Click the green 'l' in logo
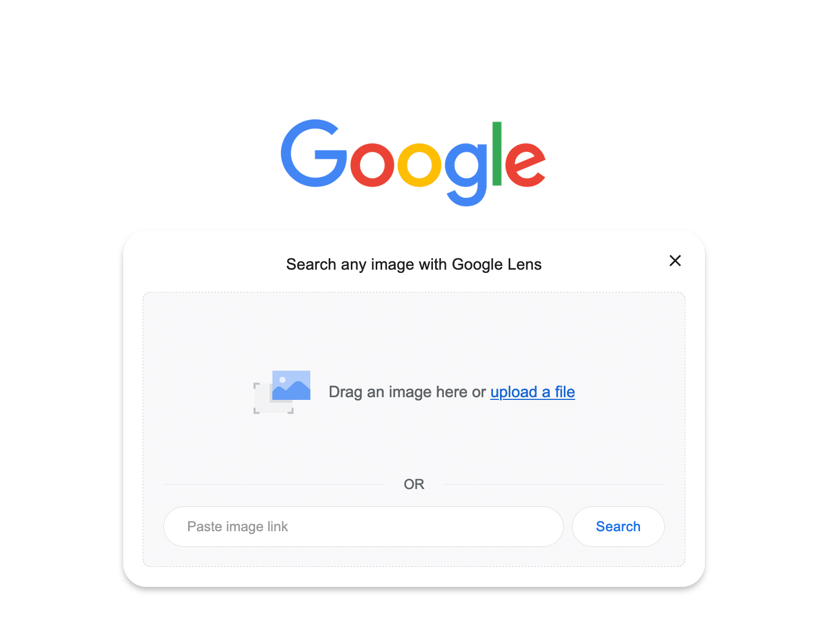Image resolution: width=840 pixels, height=642 pixels. point(497,153)
